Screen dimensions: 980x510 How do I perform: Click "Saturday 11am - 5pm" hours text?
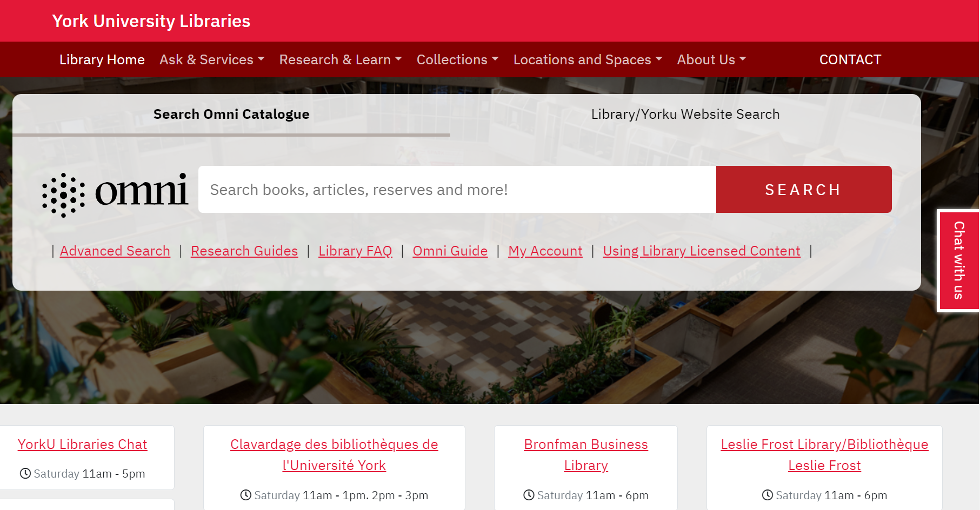coord(89,474)
